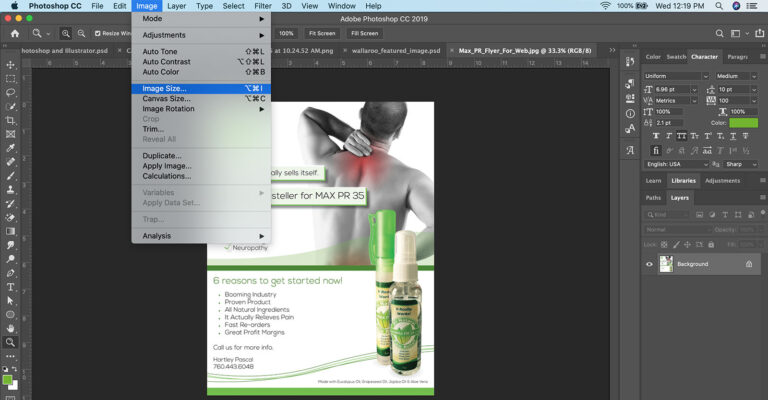Choose Image Size from Image menu

click(201, 89)
